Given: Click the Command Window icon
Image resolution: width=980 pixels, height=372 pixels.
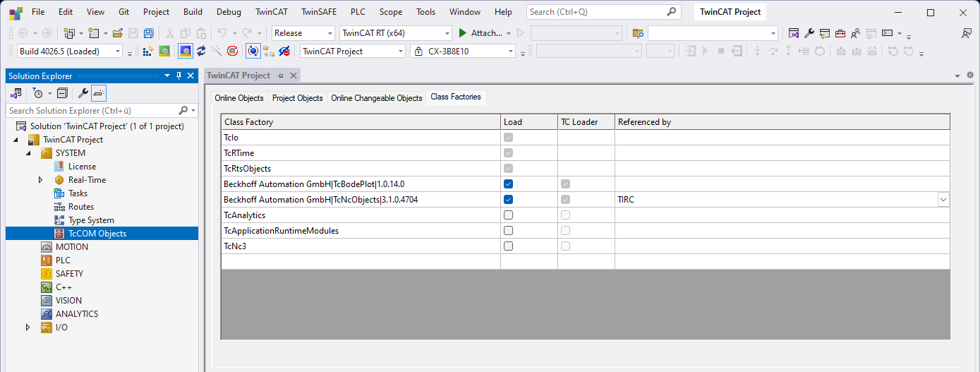Looking at the screenshot, I should coord(888,33).
